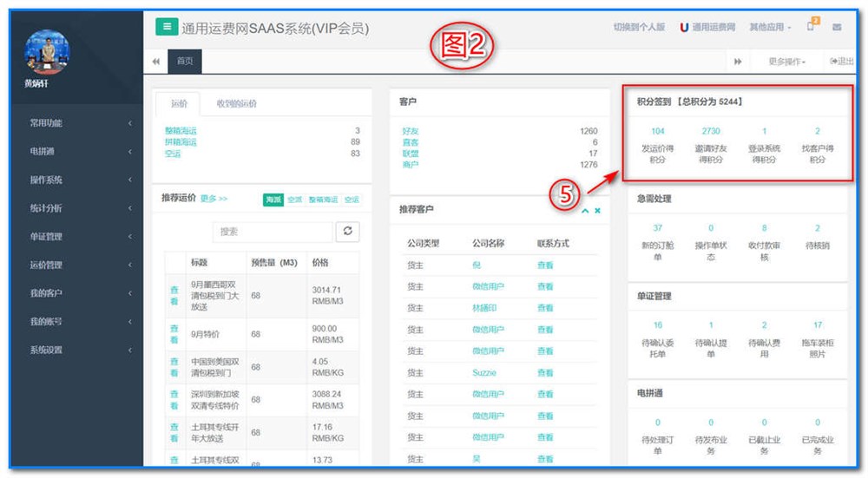Expand the 系统设置 sidebar menu
This screenshot has height=478, width=868.
(76, 350)
